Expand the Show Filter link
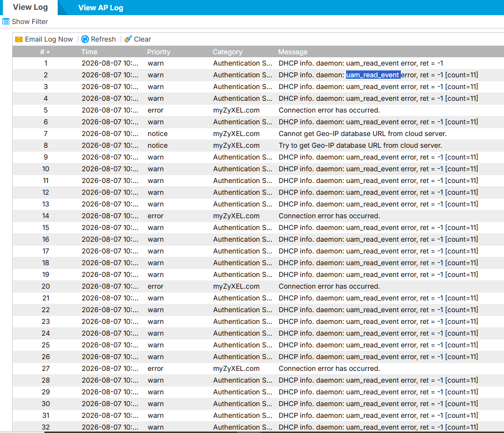The height and width of the screenshot is (433, 504). 29,22
